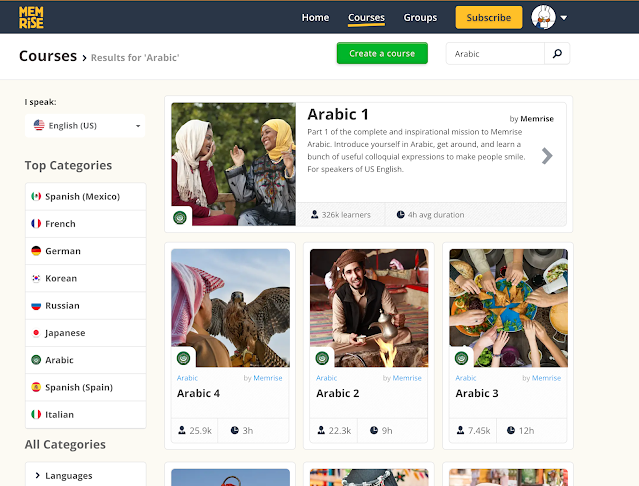Viewport: 639px width, 486px height.
Task: Click the learners icon on Arabic 3
Action: 461,430
